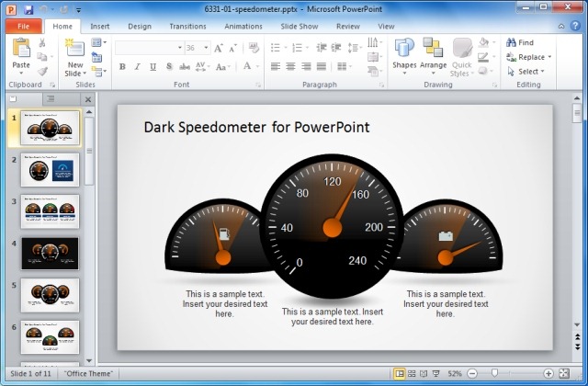Image resolution: width=588 pixels, height=386 pixels.
Task: Open the File tab
Action: (x=24, y=27)
